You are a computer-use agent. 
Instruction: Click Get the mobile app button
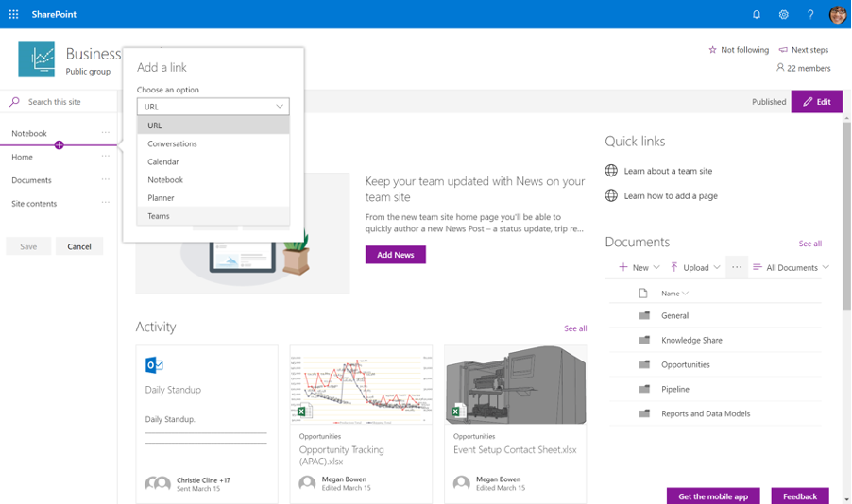coord(713,496)
